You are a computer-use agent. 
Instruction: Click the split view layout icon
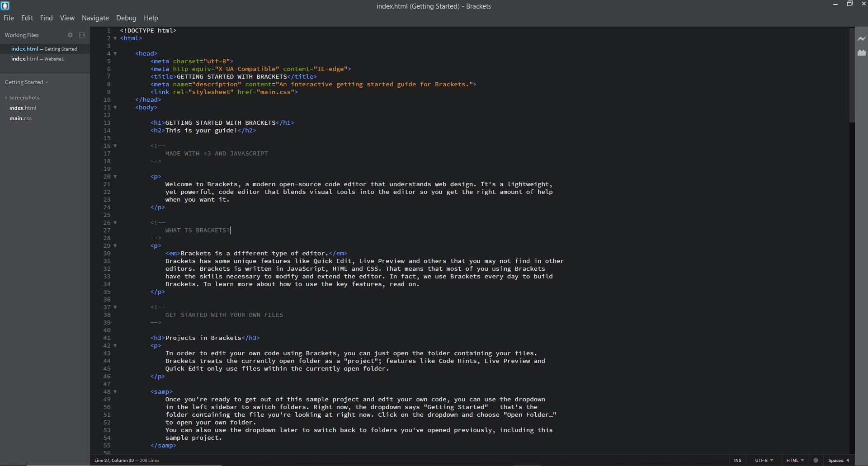pyautogui.click(x=82, y=35)
